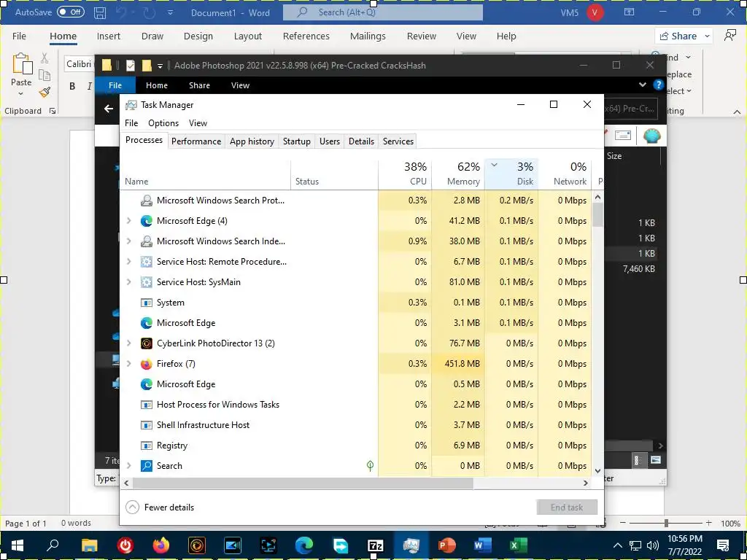Click Fewer details button

pos(160,507)
